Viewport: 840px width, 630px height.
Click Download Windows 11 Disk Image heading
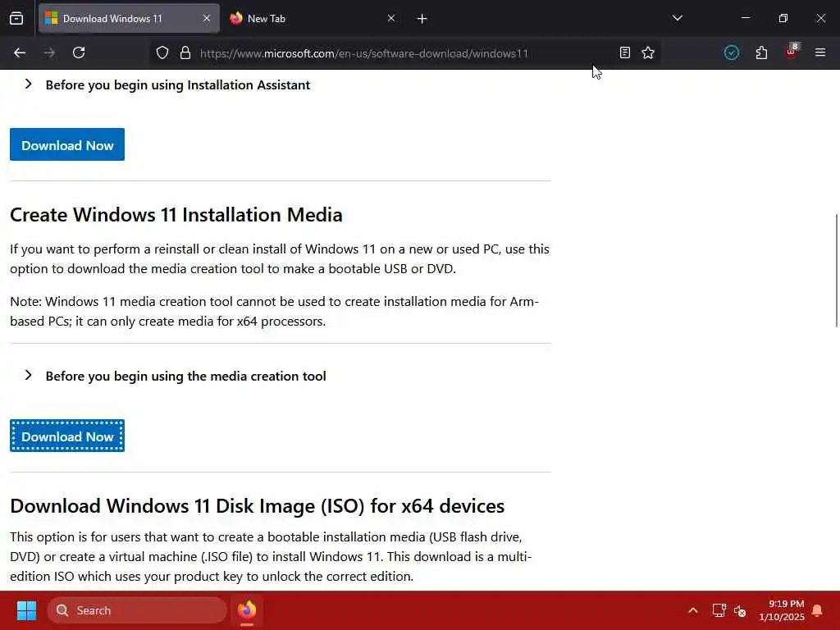[257, 506]
